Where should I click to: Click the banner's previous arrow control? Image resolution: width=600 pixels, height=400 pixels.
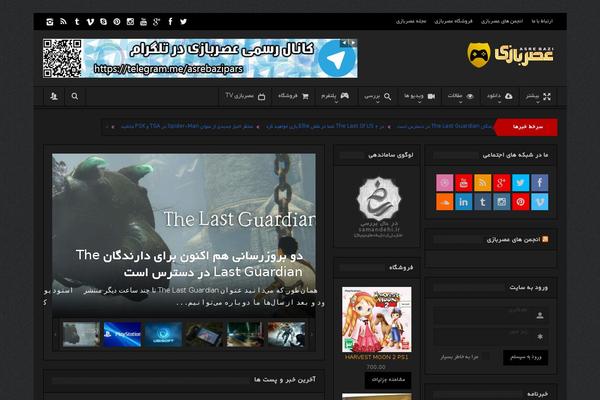click(x=344, y=42)
